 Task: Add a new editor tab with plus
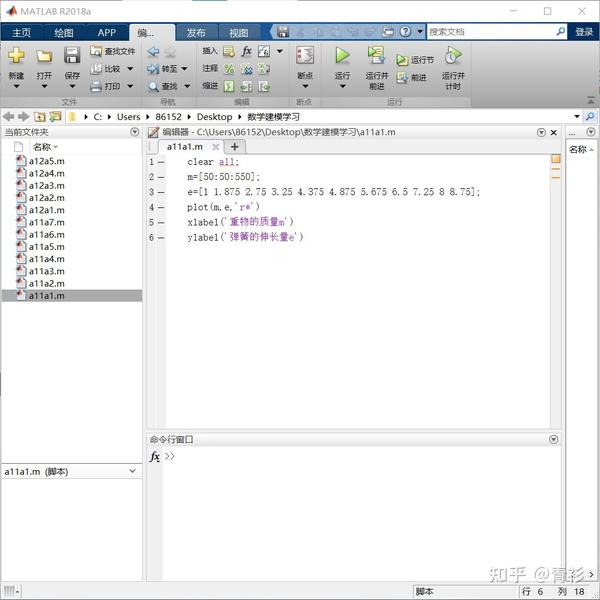[x=235, y=147]
